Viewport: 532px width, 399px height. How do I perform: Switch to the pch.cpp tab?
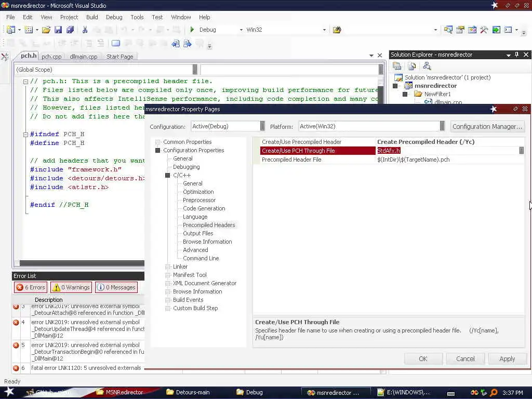click(51, 57)
